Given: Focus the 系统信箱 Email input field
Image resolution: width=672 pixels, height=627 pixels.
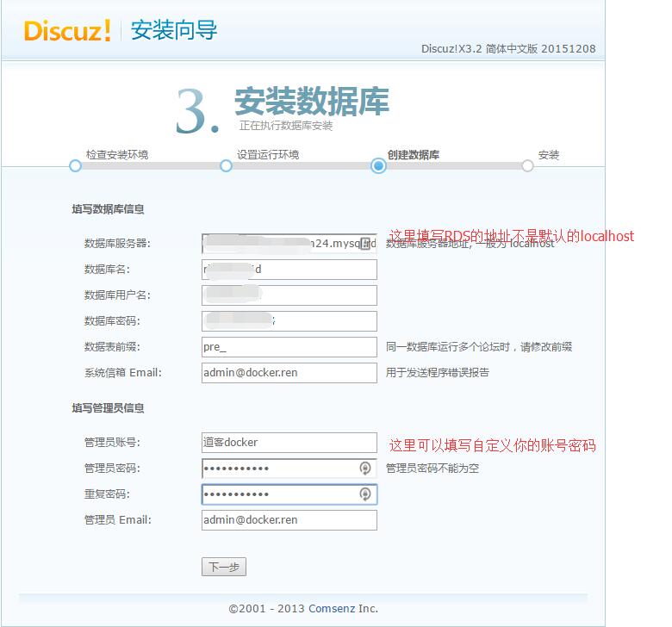Looking at the screenshot, I should click(289, 373).
